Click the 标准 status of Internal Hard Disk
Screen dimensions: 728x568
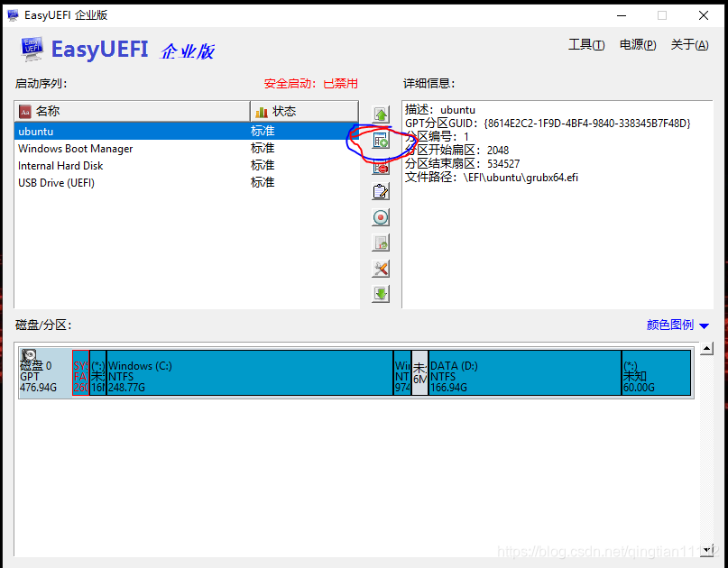coord(263,166)
